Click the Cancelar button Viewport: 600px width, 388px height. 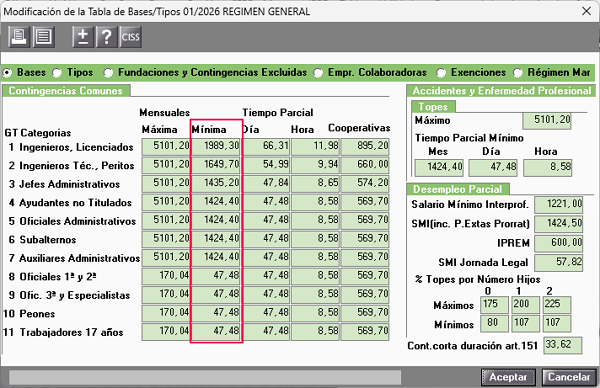(569, 377)
